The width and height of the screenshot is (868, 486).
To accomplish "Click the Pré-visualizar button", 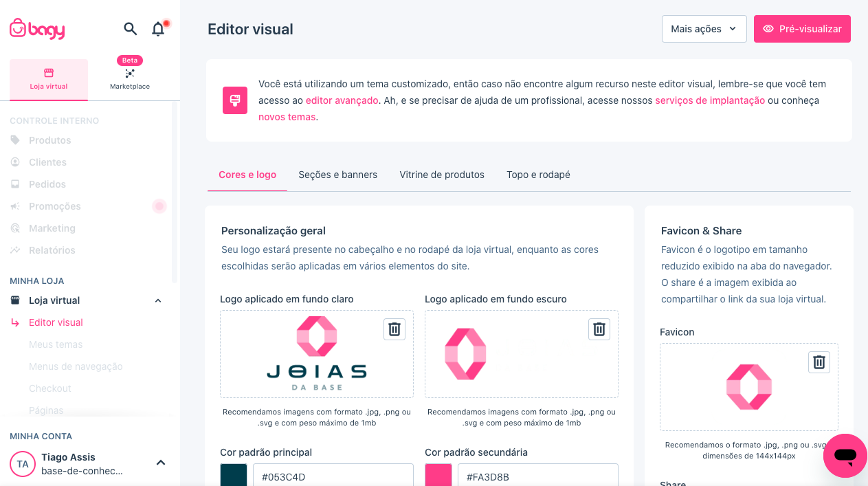I will [x=802, y=29].
